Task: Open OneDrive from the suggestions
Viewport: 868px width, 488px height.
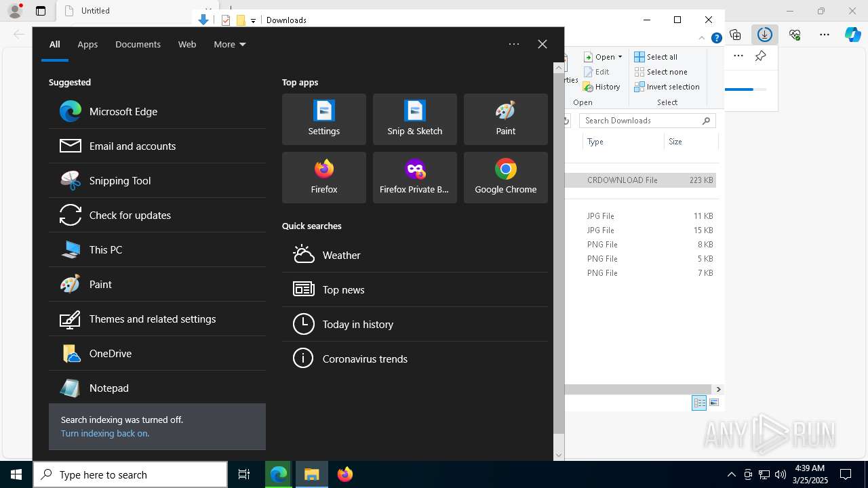Action: (157, 353)
